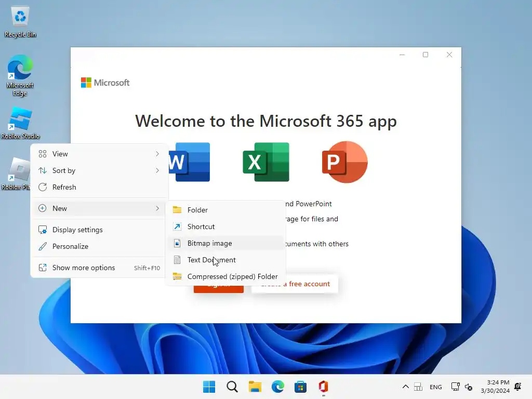The height and width of the screenshot is (399, 532).
Task: Click the Excel app icon
Action: coord(266,162)
